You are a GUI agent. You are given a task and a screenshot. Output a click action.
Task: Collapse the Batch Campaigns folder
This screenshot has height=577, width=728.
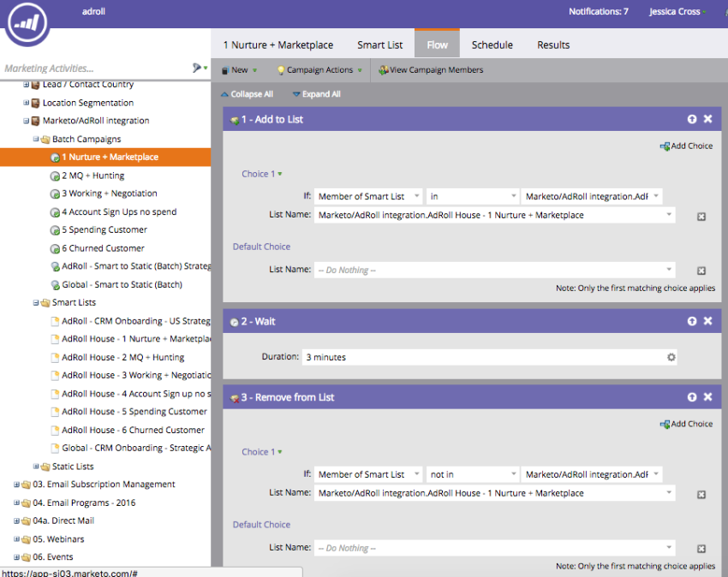point(36,139)
